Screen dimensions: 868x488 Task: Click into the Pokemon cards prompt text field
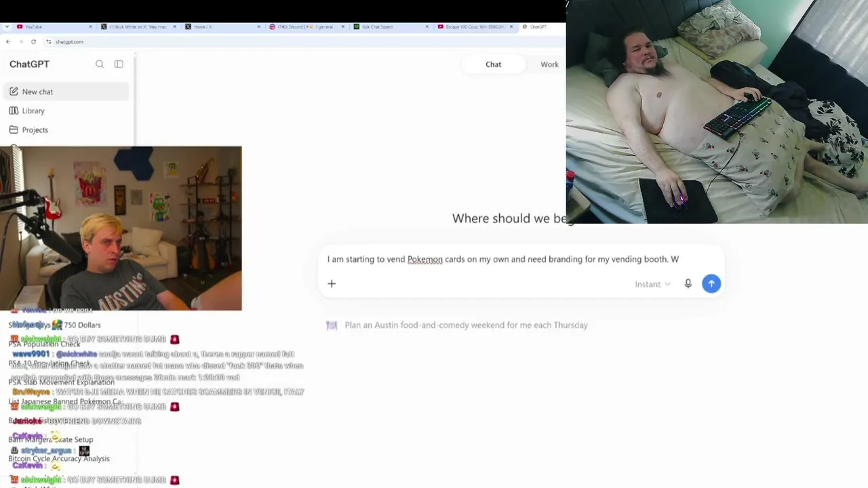pyautogui.click(x=502, y=259)
